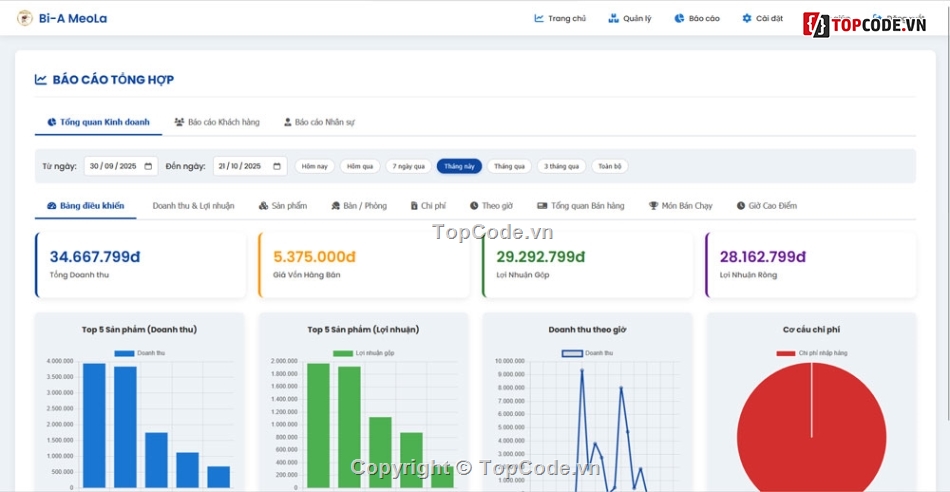
Task: Click the trophy icon of Món Bán Chạy
Action: (653, 206)
